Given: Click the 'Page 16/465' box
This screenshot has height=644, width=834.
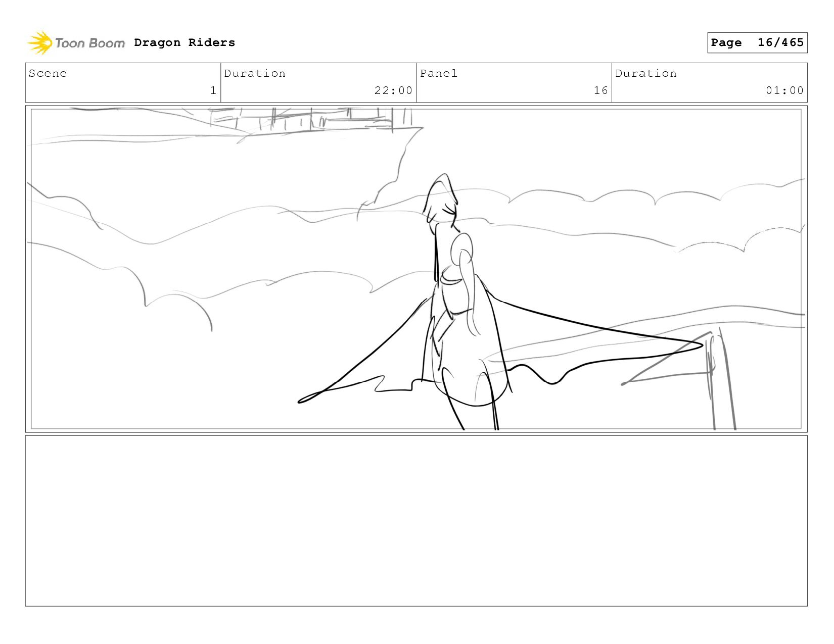Looking at the screenshot, I should [x=757, y=42].
